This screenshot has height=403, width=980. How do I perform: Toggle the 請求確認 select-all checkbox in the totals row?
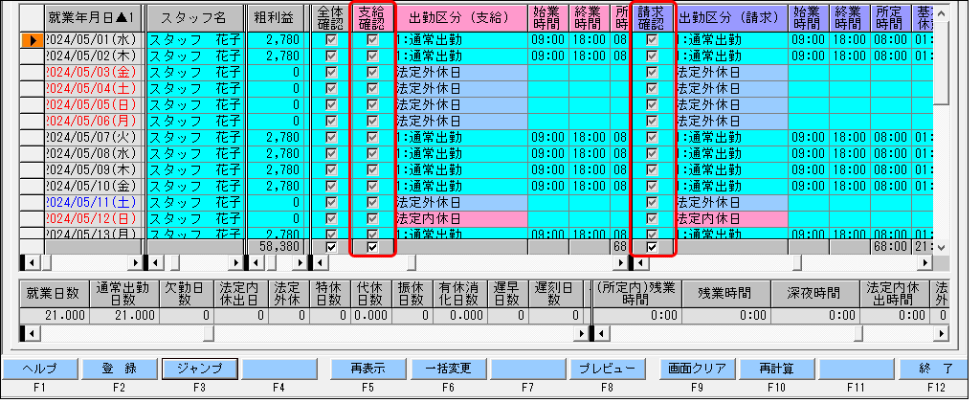652,247
